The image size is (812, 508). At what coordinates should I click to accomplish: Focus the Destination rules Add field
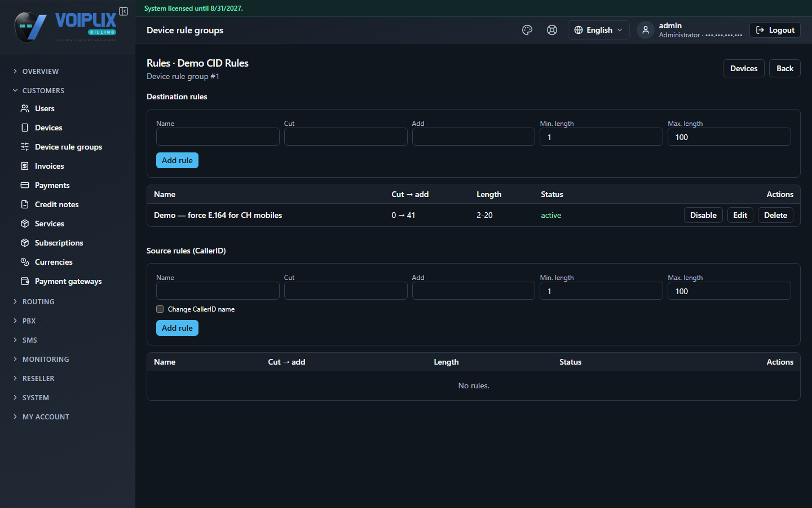(x=474, y=137)
